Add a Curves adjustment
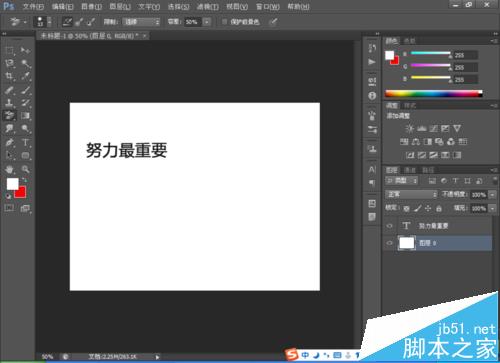The height and width of the screenshot is (363, 500). pos(433,129)
